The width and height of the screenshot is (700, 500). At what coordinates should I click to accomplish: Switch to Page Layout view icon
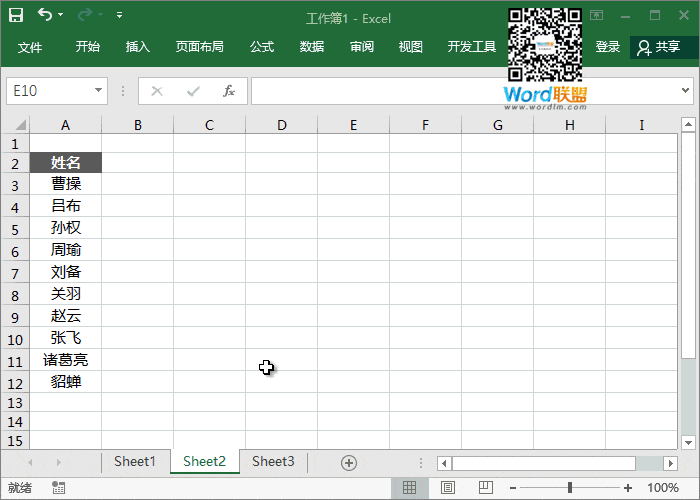pos(448,488)
